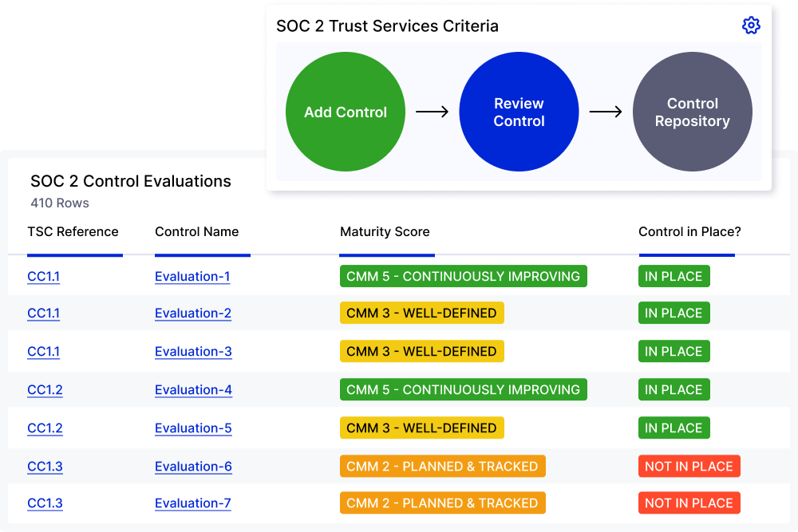Open the Evaluation-7 link
This screenshot has width=798, height=532.
pos(193,503)
